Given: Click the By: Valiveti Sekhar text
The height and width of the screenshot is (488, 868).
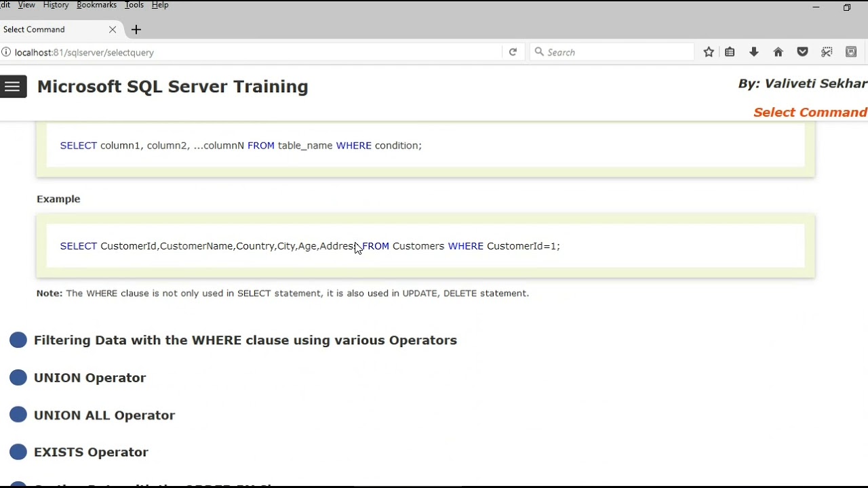Looking at the screenshot, I should pos(802,83).
